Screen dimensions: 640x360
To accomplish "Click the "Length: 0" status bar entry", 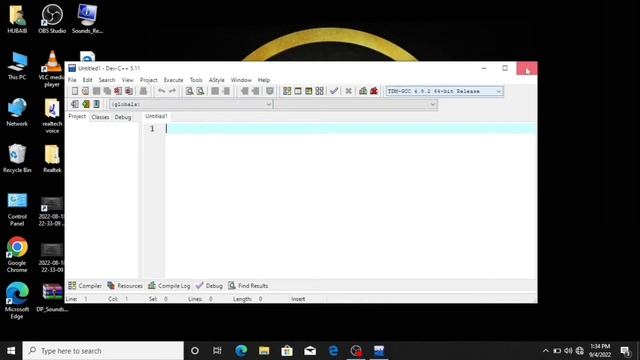I will pyautogui.click(x=247, y=299).
